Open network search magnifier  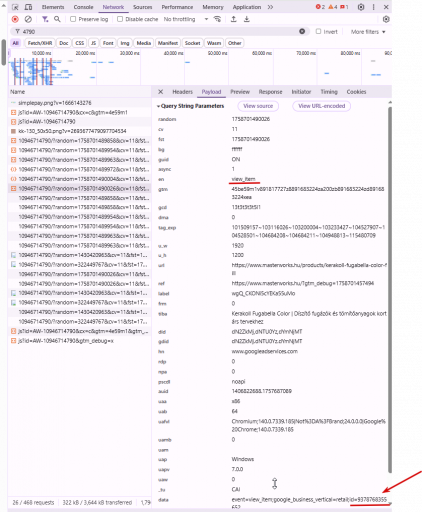(x=57, y=19)
